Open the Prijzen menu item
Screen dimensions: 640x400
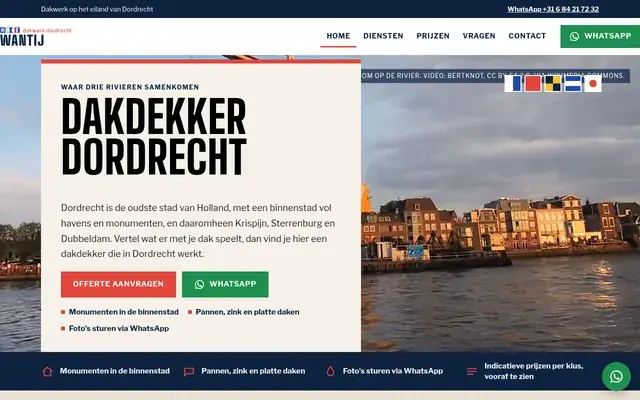tap(433, 36)
